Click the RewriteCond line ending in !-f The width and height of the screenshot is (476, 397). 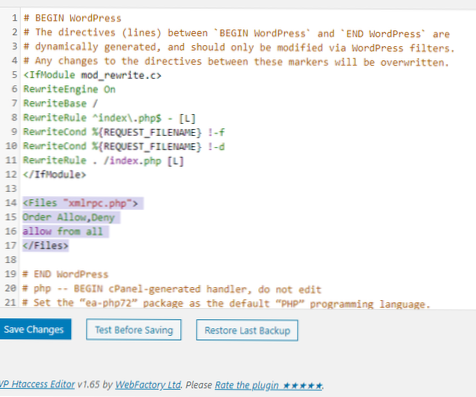click(x=124, y=132)
